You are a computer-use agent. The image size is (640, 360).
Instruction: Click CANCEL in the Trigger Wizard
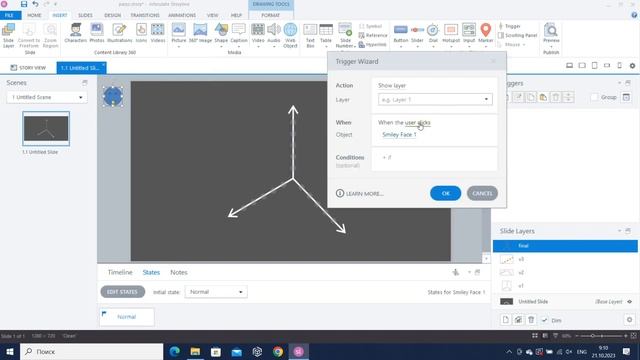[x=482, y=193]
